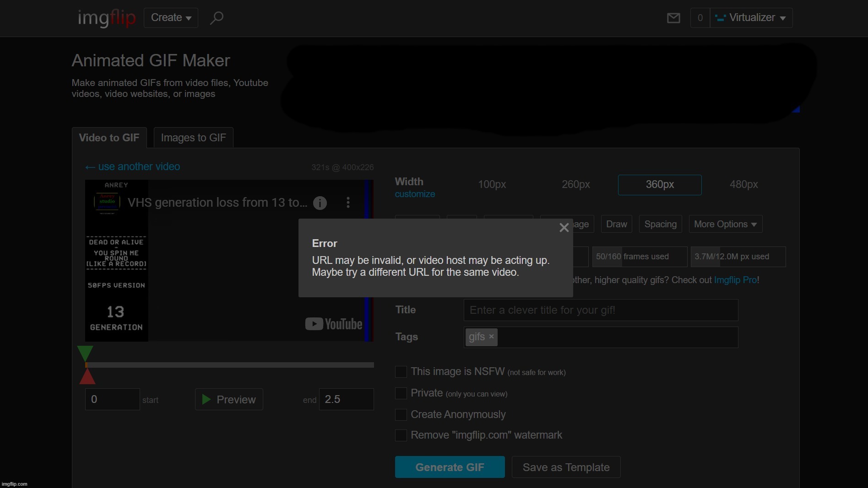Screen dimensions: 868x488
Task: Click the Imgflip Pro link
Action: pos(735,280)
